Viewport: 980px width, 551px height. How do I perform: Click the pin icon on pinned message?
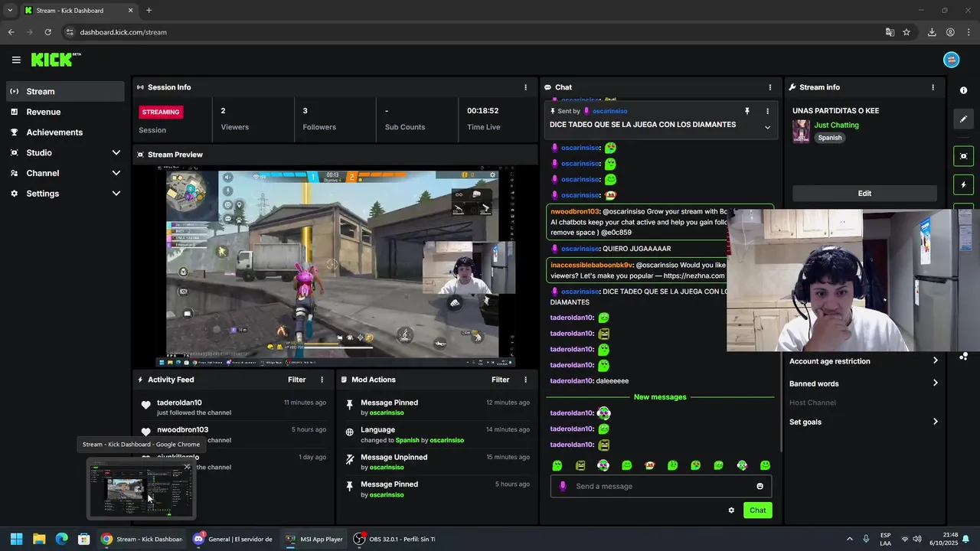(x=747, y=111)
